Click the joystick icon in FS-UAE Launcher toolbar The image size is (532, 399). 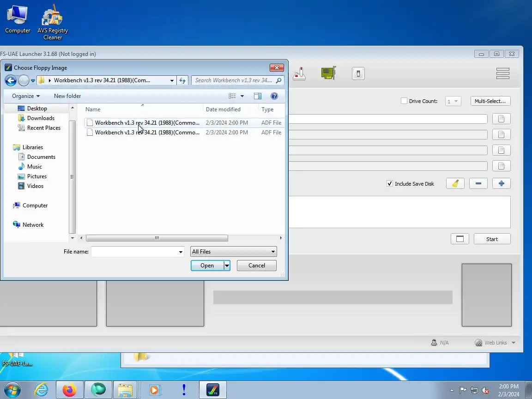tap(299, 73)
